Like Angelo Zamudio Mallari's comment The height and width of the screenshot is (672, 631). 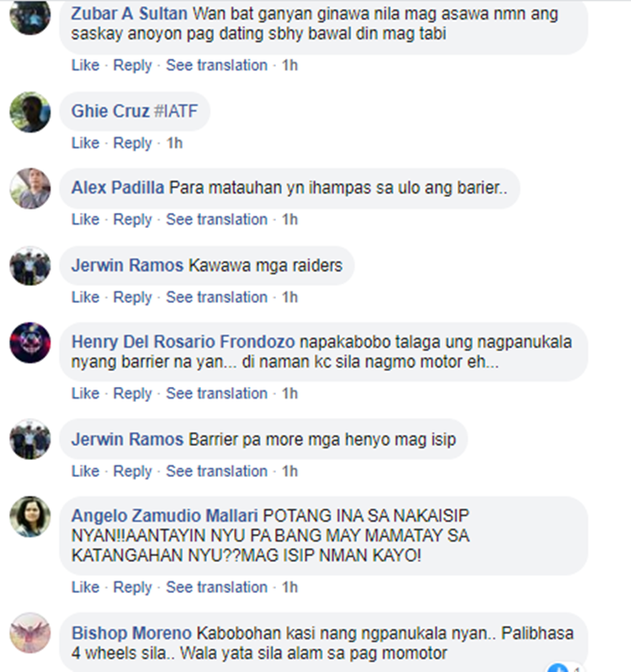tap(85, 587)
